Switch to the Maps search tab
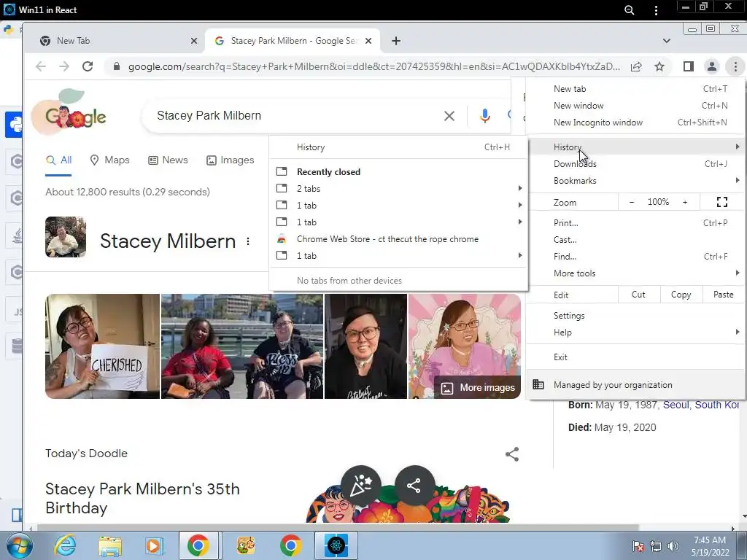Screen dimensions: 747x560 click(x=110, y=160)
